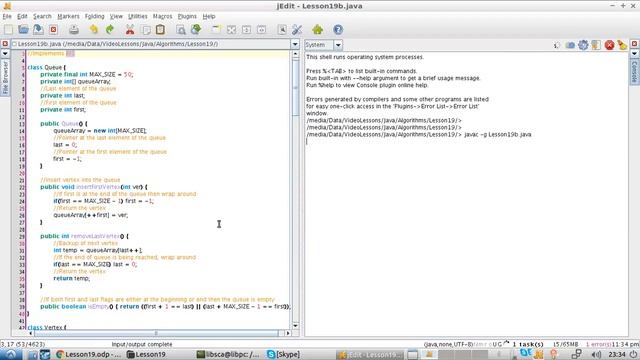Click console run-to-buffer icon
640x360 pixels.
(x=570, y=45)
